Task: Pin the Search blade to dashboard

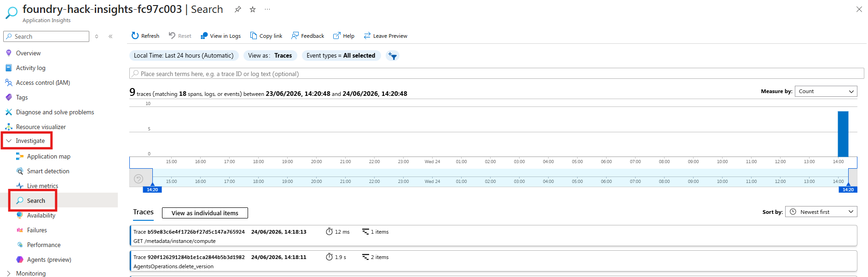Action: click(x=238, y=9)
